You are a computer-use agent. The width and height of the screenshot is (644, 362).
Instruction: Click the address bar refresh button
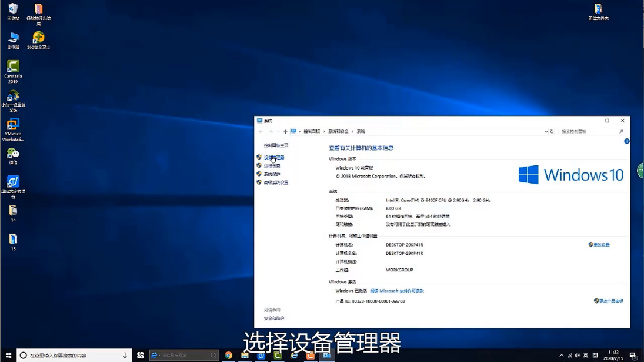point(552,132)
